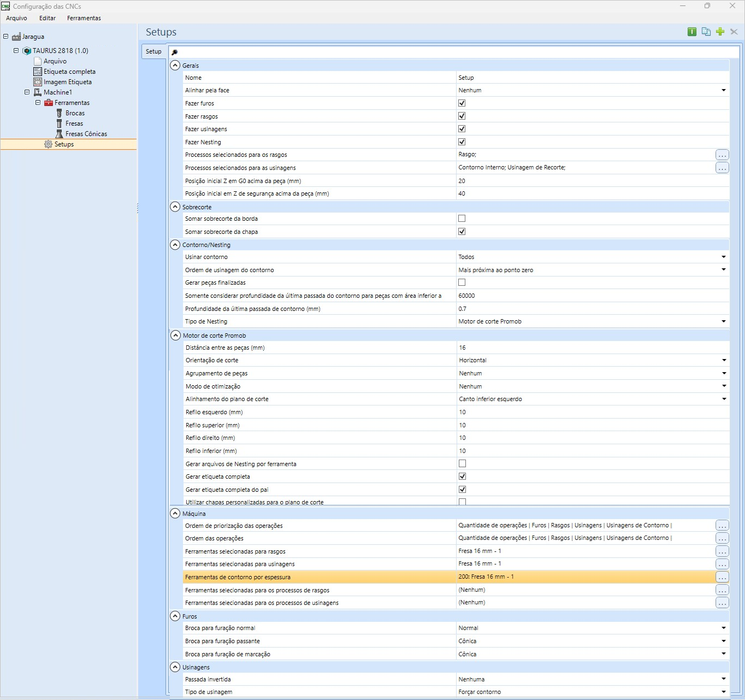Click the green rename icon in Setups header

(692, 32)
